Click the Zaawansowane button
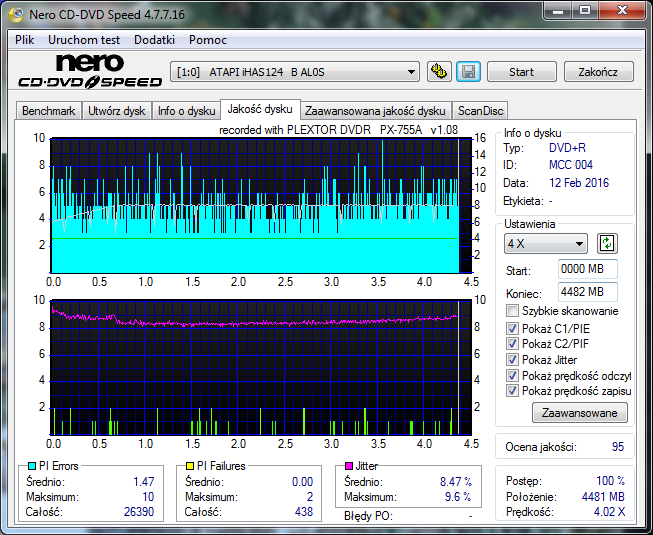The image size is (653, 535). click(580, 413)
